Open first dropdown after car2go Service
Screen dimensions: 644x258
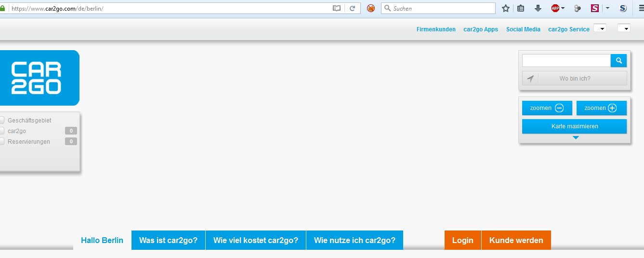point(600,28)
